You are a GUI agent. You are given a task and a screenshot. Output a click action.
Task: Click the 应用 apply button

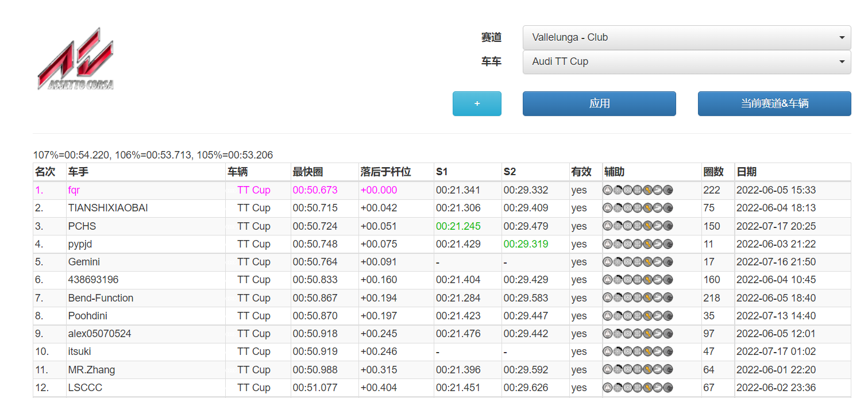[599, 103]
